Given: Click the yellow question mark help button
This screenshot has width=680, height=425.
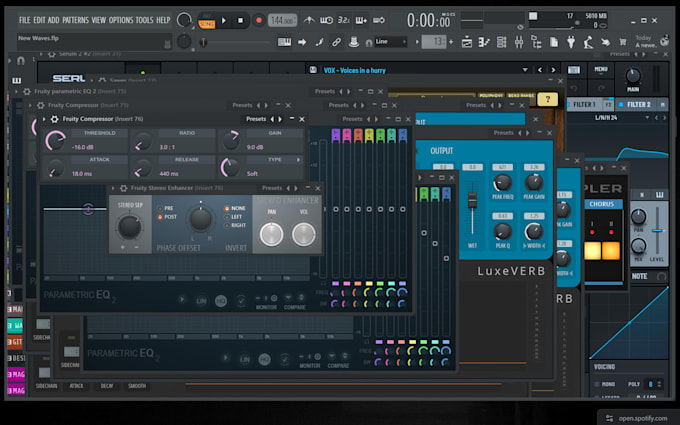Looking at the screenshot, I should [548, 99].
